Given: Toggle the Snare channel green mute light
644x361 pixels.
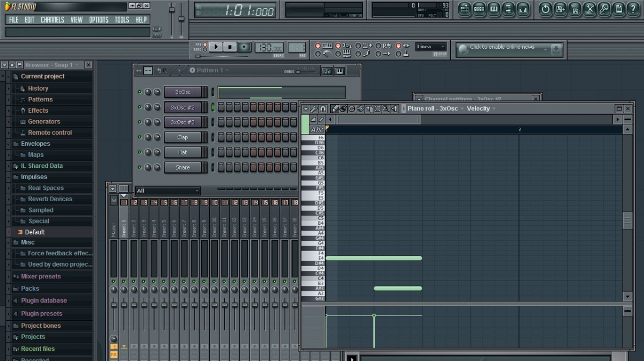Looking at the screenshot, I should coord(140,167).
